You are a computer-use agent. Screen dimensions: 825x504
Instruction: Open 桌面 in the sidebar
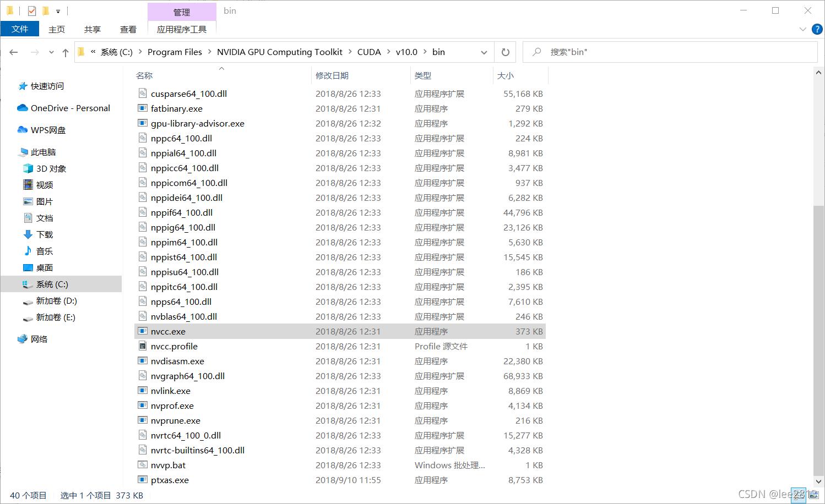44,267
